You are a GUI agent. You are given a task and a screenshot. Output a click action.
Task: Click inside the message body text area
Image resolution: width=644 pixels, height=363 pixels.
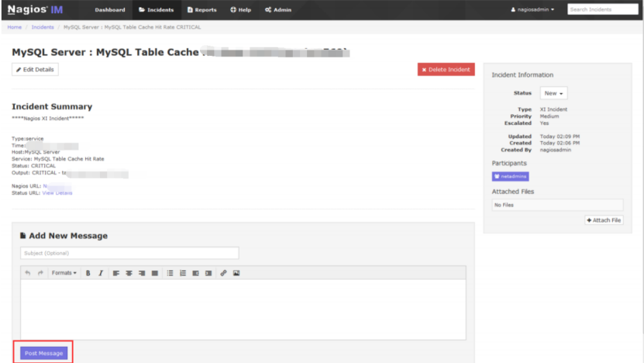(243, 309)
